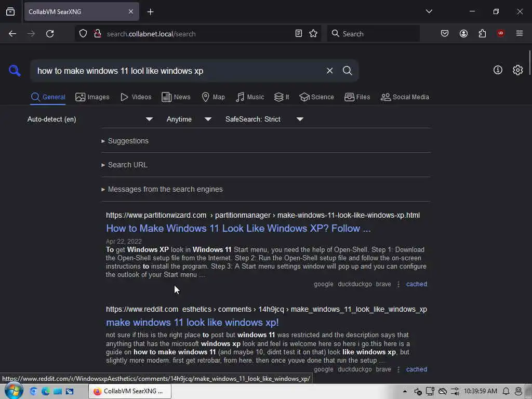Click vertical dots beside partitionwizard cached
This screenshot has width=532, height=399.
coord(398,284)
